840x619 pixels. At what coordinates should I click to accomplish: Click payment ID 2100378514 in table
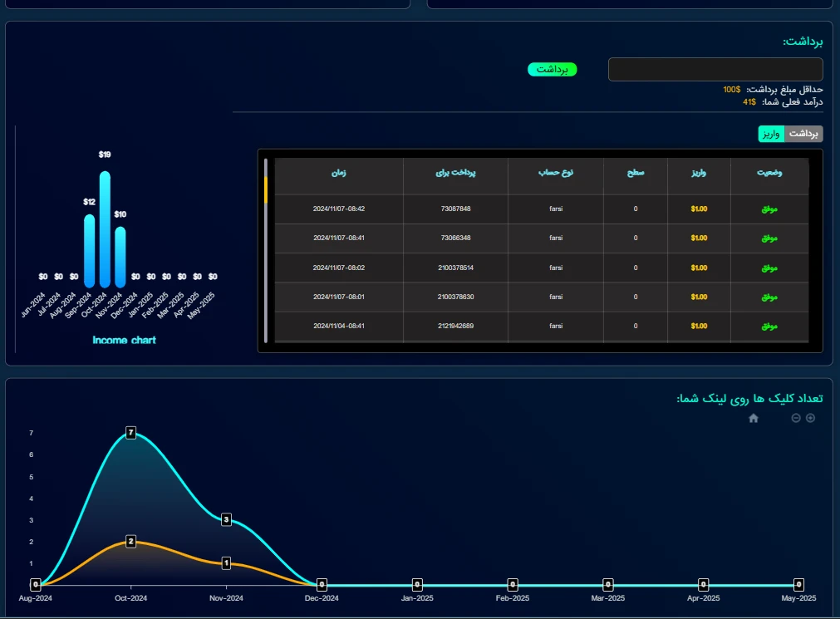pyautogui.click(x=455, y=268)
